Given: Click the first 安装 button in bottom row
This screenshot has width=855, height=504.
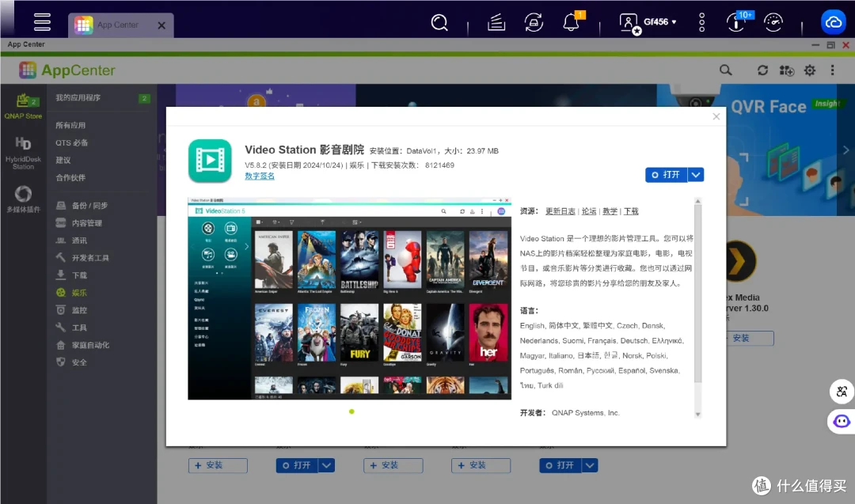Looking at the screenshot, I should 218,465.
